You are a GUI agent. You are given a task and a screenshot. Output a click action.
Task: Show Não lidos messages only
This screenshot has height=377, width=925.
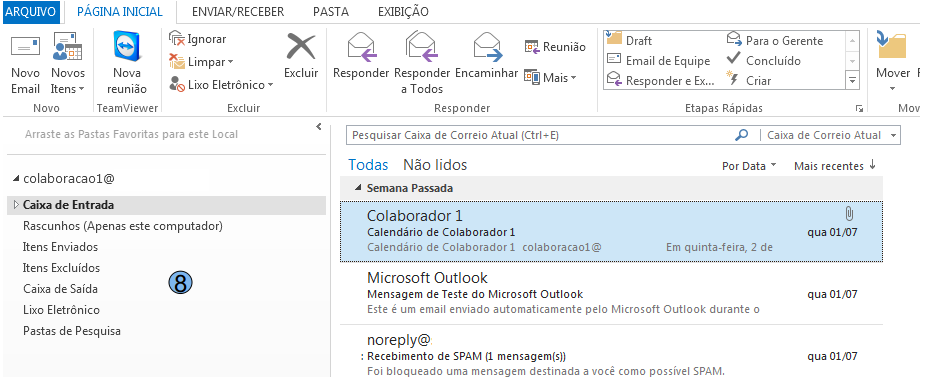point(435,165)
